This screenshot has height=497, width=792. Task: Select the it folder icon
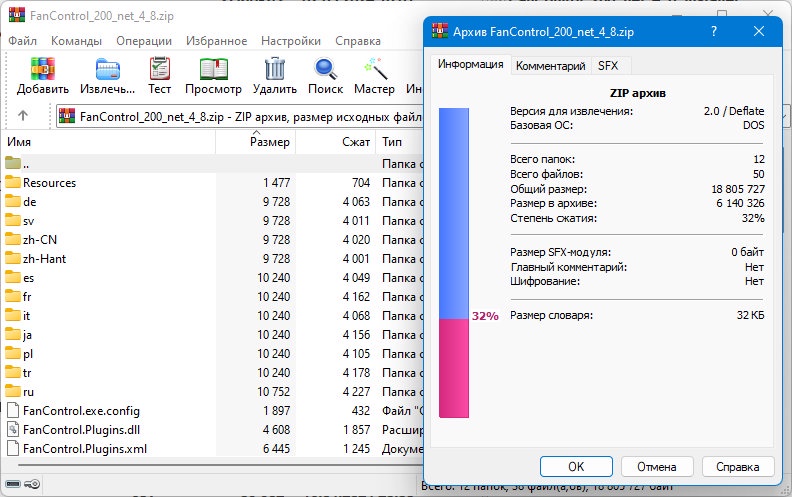tap(13, 315)
